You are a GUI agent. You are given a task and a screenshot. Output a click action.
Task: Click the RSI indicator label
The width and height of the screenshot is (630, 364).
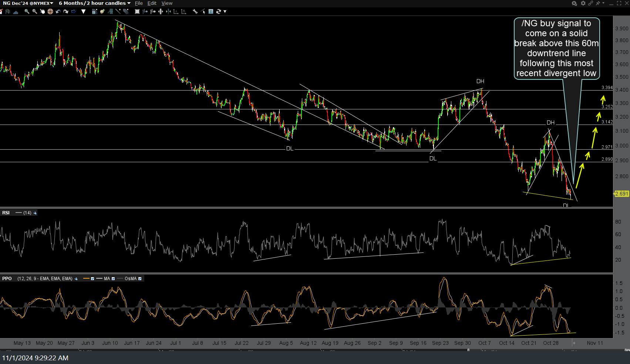pyautogui.click(x=6, y=213)
